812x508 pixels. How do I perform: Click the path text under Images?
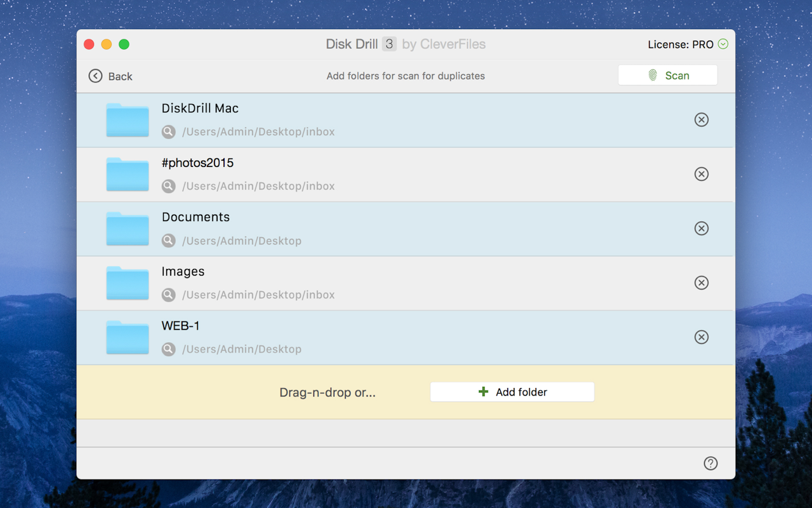coord(258,295)
